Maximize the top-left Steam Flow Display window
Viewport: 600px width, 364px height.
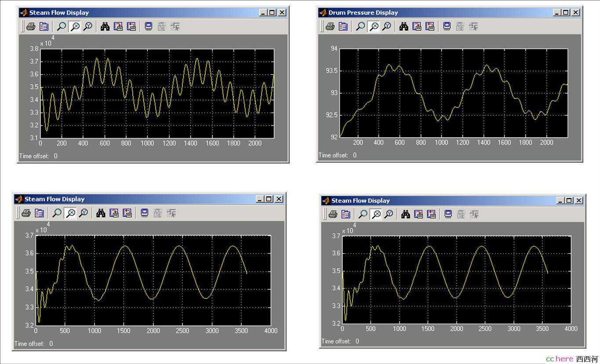[272, 13]
